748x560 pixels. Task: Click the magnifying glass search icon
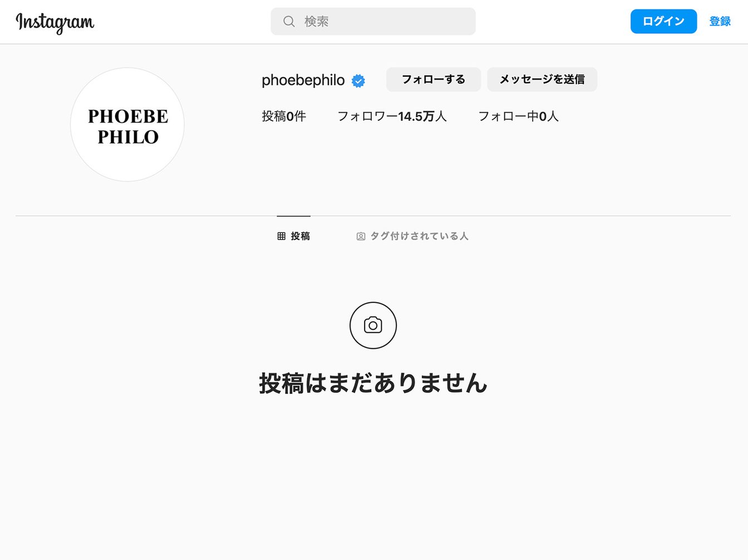coord(289,22)
